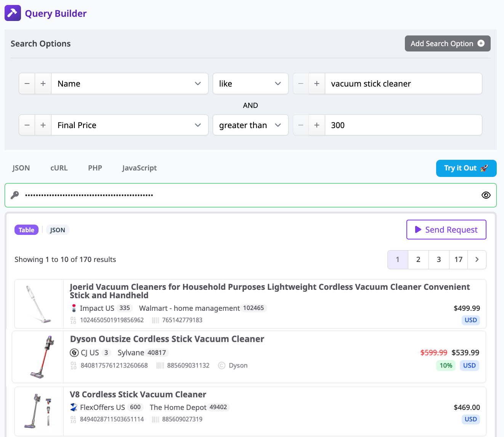
Task: Remove the Final Price row with minus
Action: [27, 125]
